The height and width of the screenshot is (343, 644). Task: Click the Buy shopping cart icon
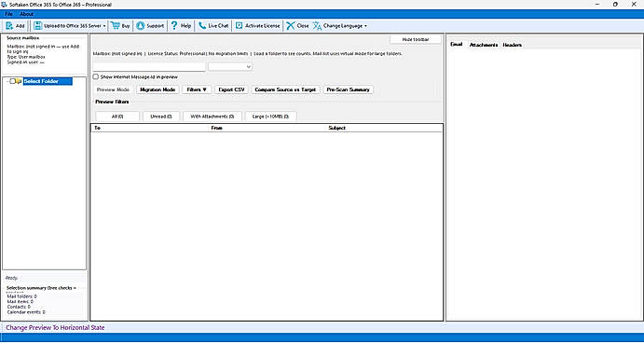(x=116, y=25)
